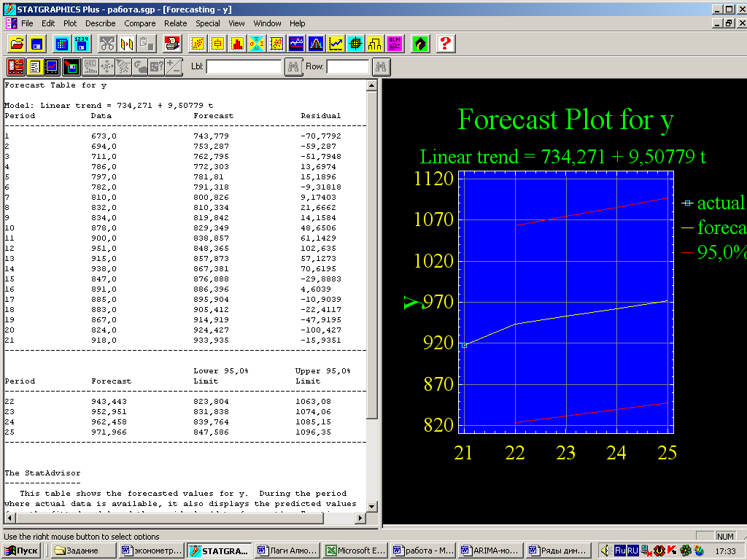Cut selection with the scissors icon
747x560 pixels.
click(107, 44)
